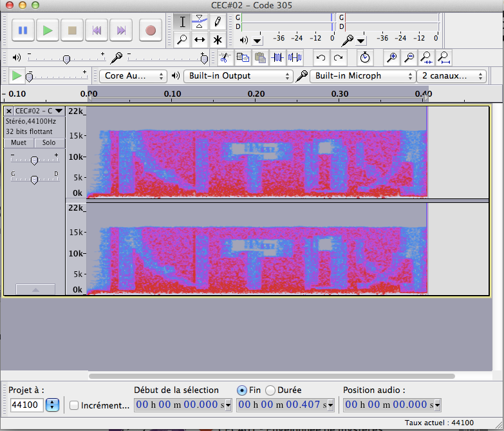Viewport: 504px width, 431px height.
Task: Click the Undo arrow icon
Action: click(x=321, y=58)
